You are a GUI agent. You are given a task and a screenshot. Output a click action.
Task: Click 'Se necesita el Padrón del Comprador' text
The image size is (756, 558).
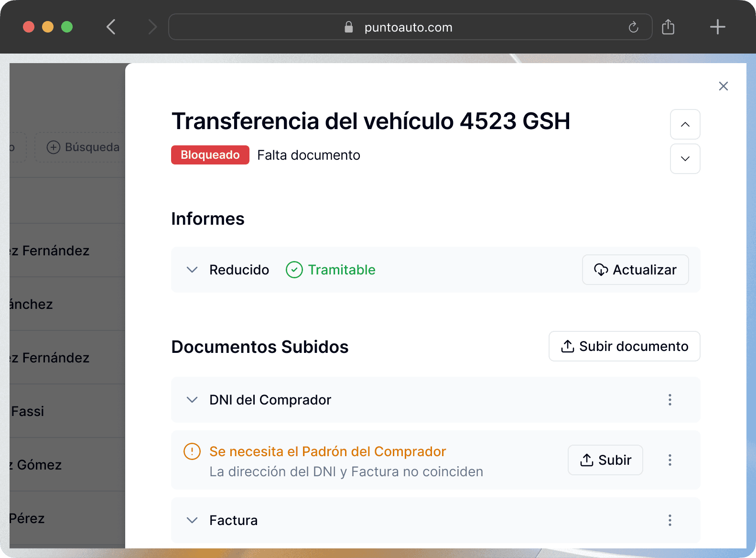[327, 451]
